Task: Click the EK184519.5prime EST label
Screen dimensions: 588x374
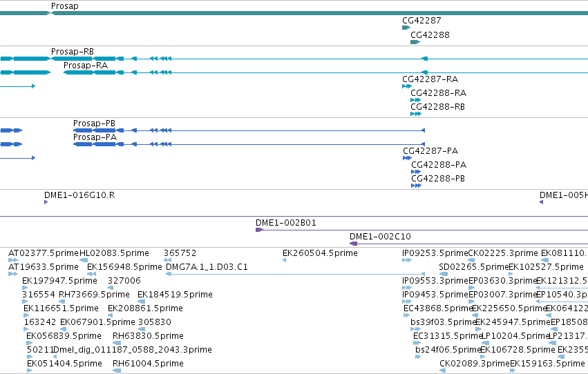Action: (x=175, y=295)
